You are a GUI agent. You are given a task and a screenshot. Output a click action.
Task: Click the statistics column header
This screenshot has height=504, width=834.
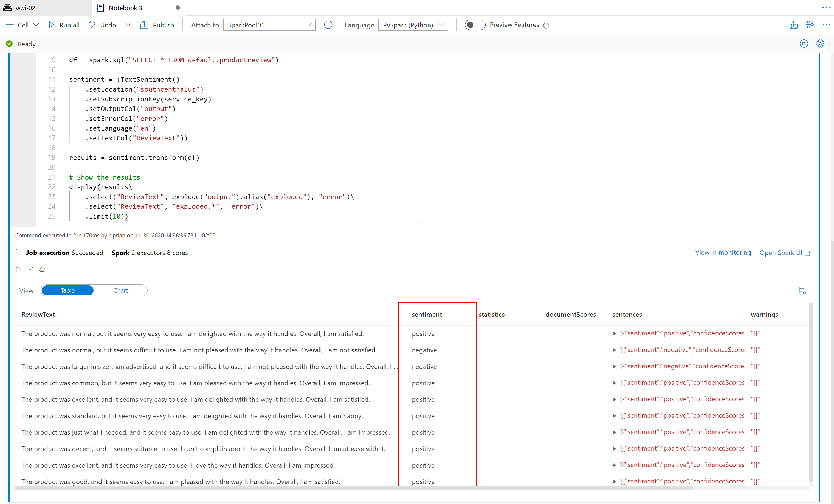pos(491,314)
